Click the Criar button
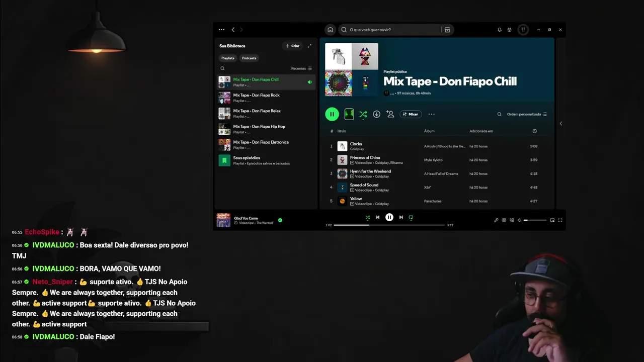The image size is (644, 362). click(x=292, y=46)
